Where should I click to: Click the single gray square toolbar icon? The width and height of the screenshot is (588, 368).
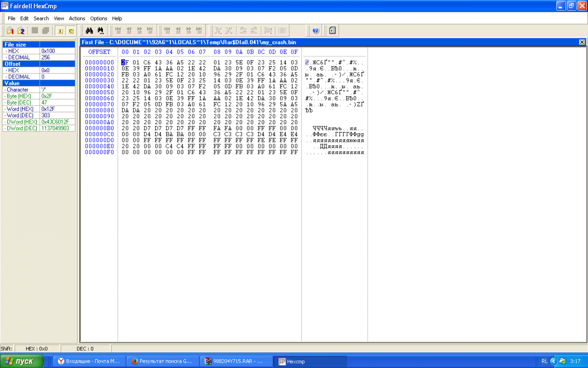tap(35, 30)
